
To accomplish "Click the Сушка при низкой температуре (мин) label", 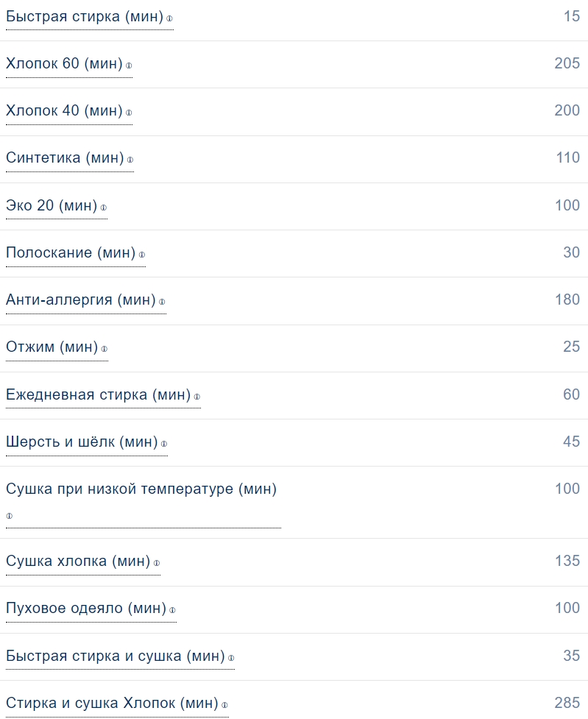I will (x=141, y=489).
